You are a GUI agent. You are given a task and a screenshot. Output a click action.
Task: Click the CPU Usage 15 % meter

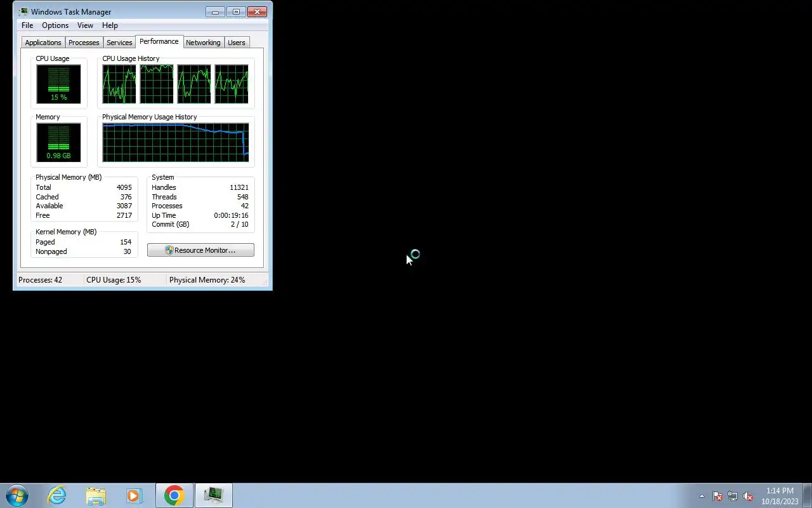[58, 84]
